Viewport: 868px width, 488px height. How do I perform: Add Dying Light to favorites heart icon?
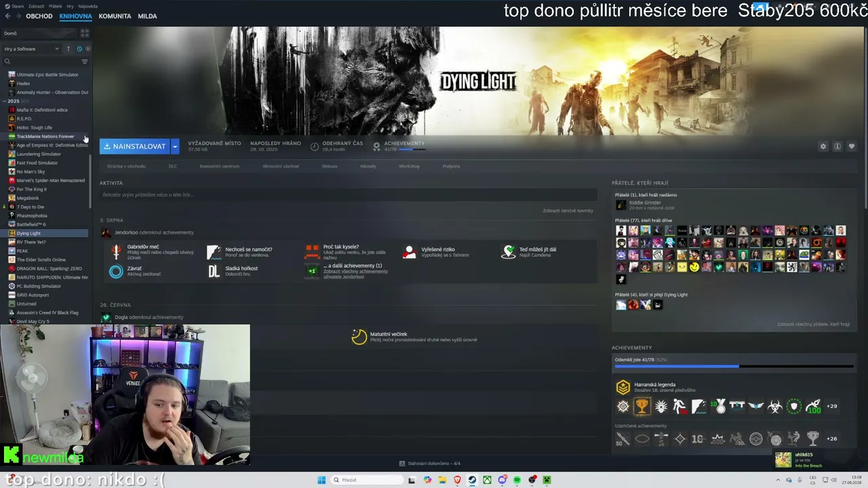(x=852, y=146)
